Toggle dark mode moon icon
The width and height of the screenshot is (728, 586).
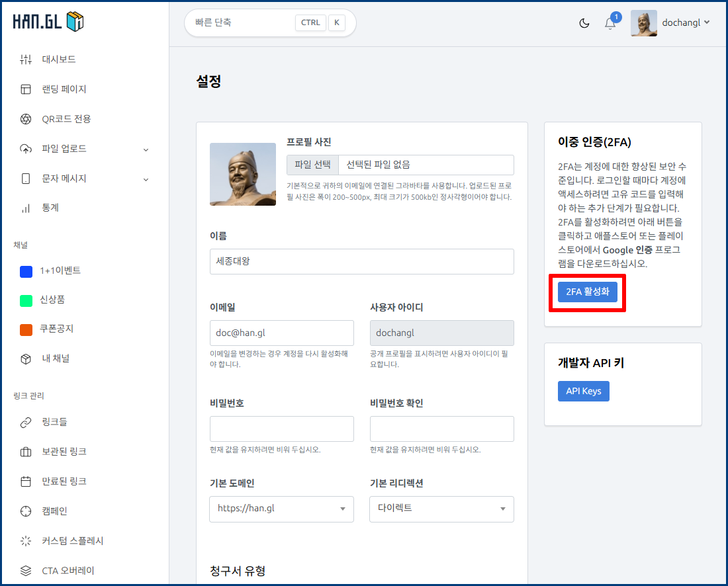pos(584,23)
